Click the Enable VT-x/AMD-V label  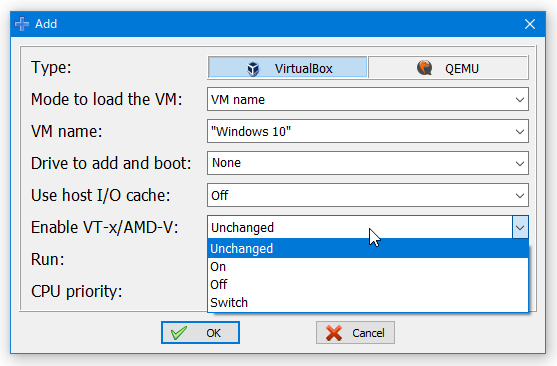tap(104, 227)
